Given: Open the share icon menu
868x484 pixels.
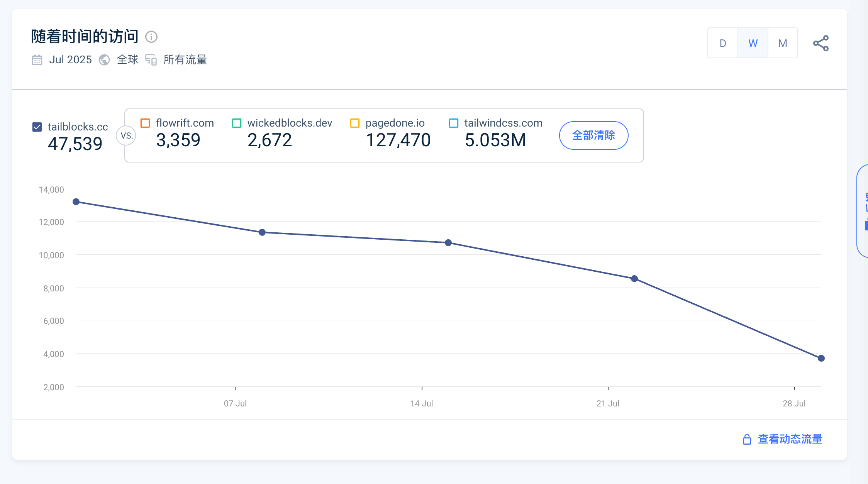Looking at the screenshot, I should pos(821,43).
